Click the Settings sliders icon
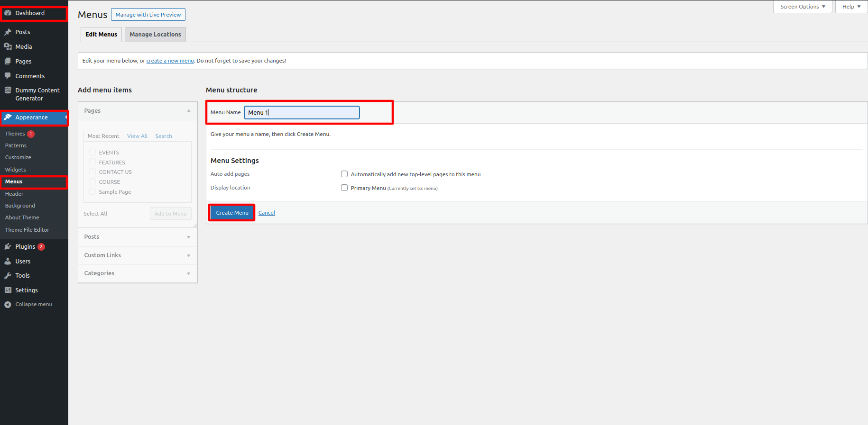Screen dimensions: 868x425 click(8, 290)
